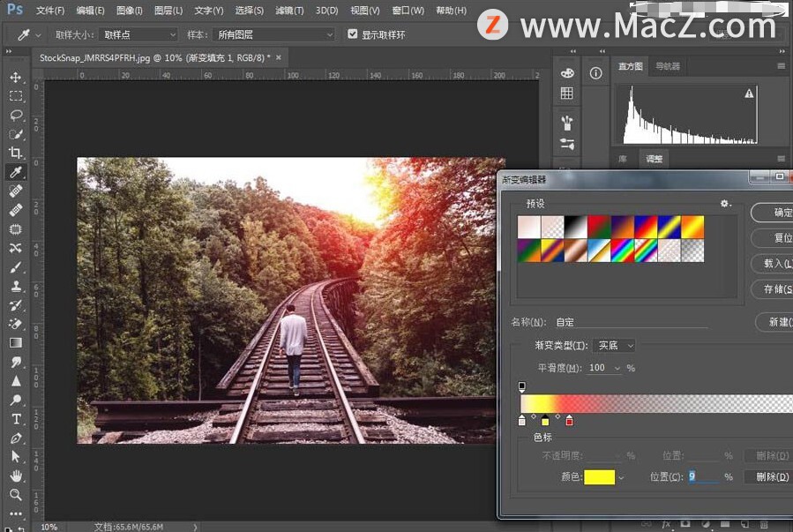Select the Path Selection arrow tool
The height and width of the screenshot is (532, 793).
[x=16, y=457]
